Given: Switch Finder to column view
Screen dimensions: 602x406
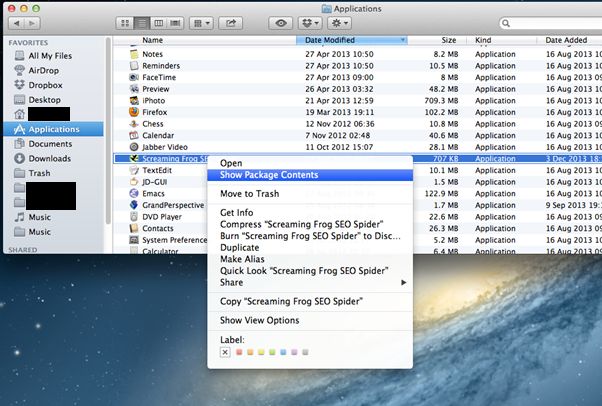Looking at the screenshot, I should pyautogui.click(x=158, y=23).
